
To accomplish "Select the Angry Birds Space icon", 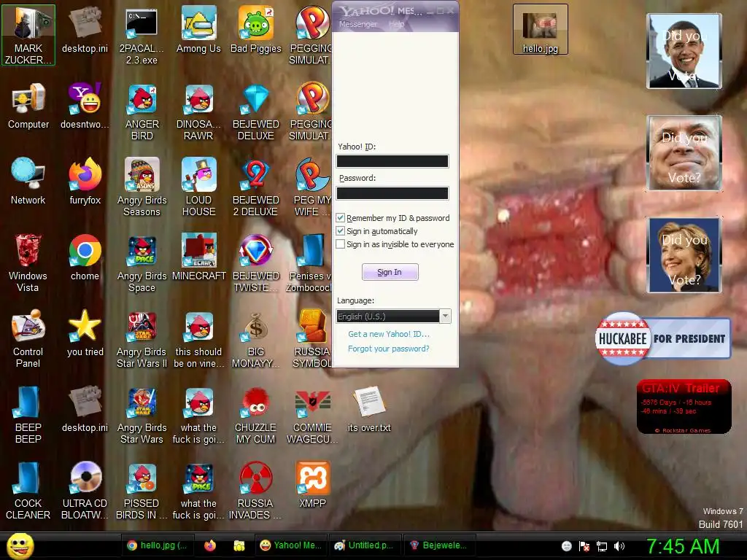I will (x=142, y=262).
